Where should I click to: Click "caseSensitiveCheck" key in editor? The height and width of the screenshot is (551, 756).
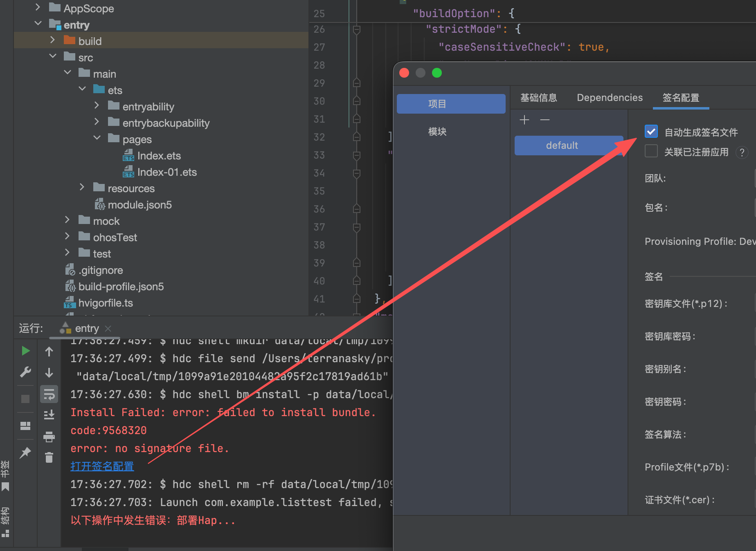point(502,47)
